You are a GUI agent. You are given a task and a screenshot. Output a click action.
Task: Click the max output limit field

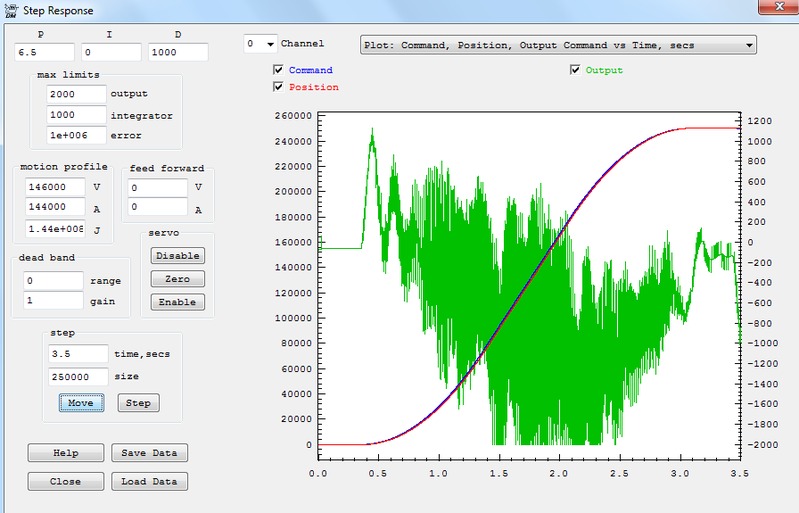(x=76, y=94)
